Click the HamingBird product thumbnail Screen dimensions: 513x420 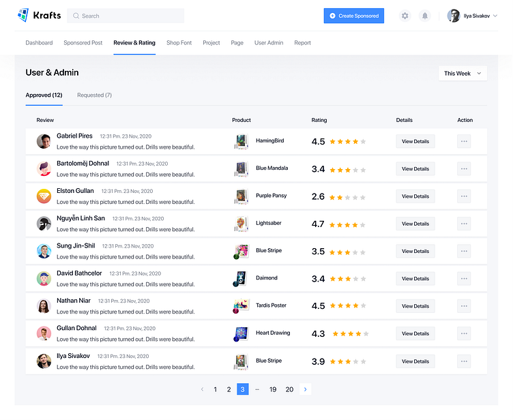point(241,142)
